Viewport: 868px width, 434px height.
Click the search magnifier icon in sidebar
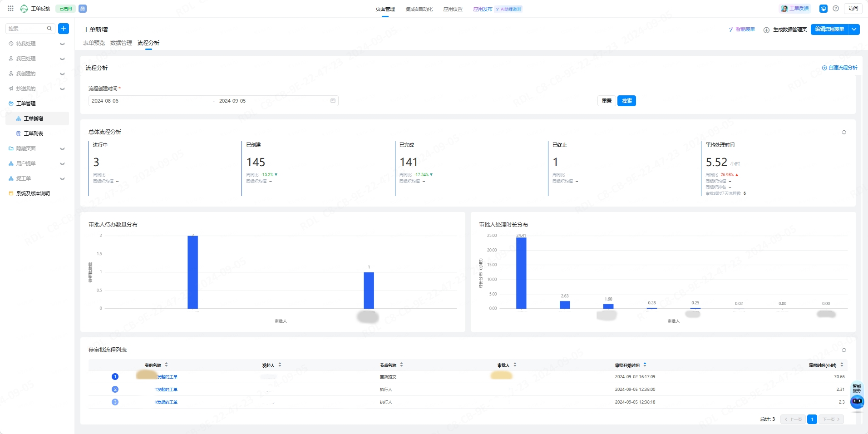(x=49, y=29)
